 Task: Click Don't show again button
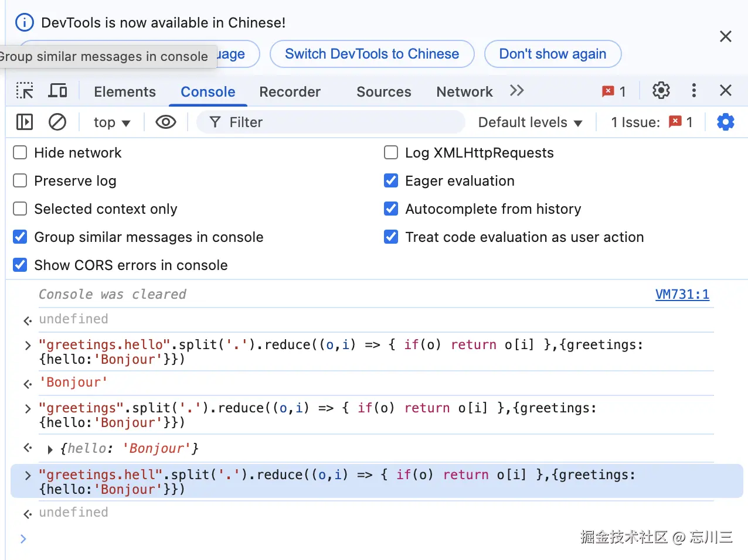pos(553,54)
